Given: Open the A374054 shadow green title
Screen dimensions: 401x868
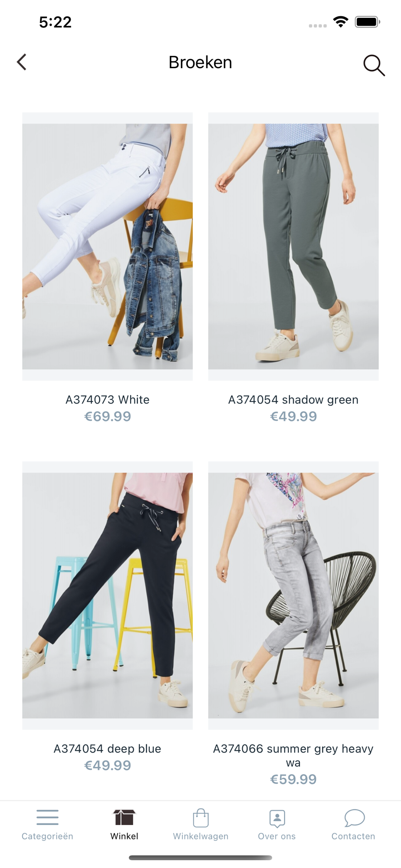Looking at the screenshot, I should click(x=293, y=400).
